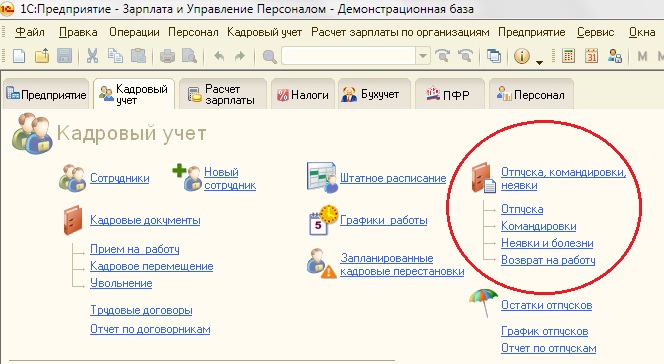Image resolution: width=664 pixels, height=364 pixels.
Task: Click the Штатное расписание table icon
Action: 322,178
